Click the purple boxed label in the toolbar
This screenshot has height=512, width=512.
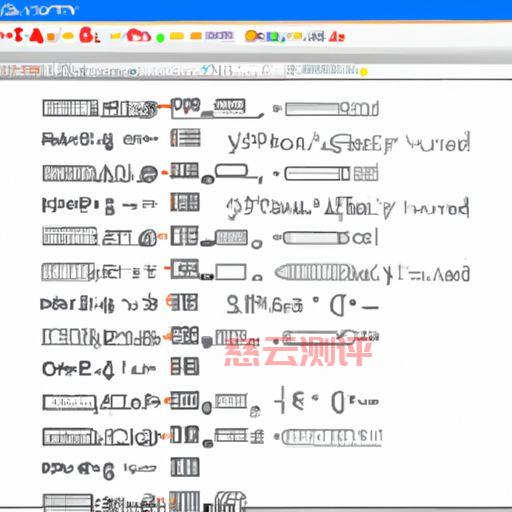[x=219, y=35]
